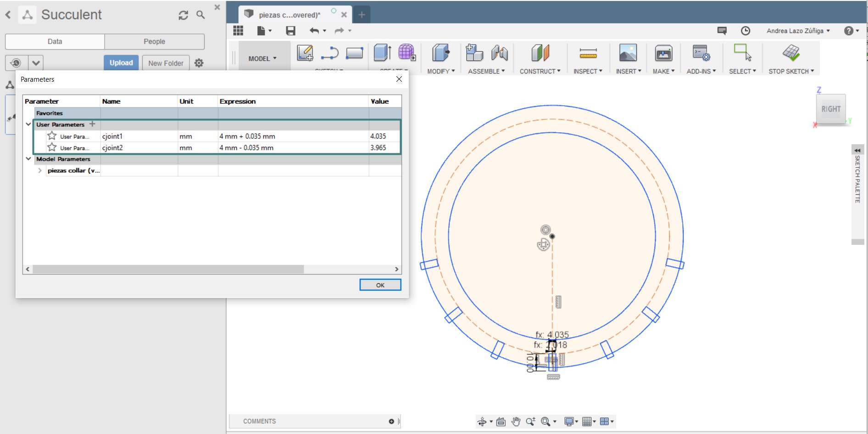Open the data panel grid icon
This screenshot has height=434, width=868.
[238, 31]
